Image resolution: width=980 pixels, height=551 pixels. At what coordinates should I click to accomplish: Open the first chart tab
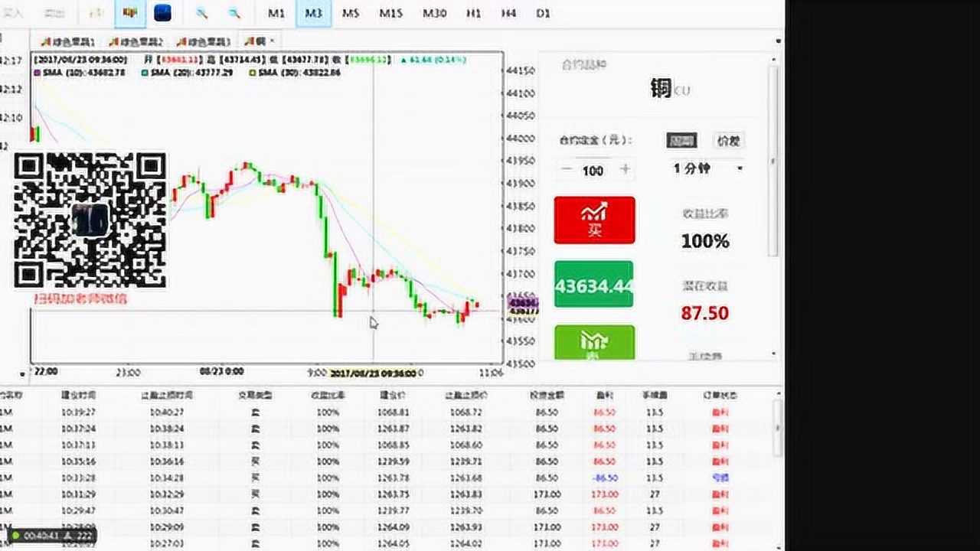67,41
